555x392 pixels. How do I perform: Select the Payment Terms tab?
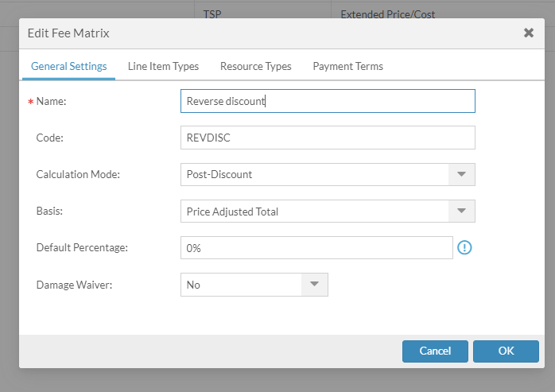pos(347,66)
